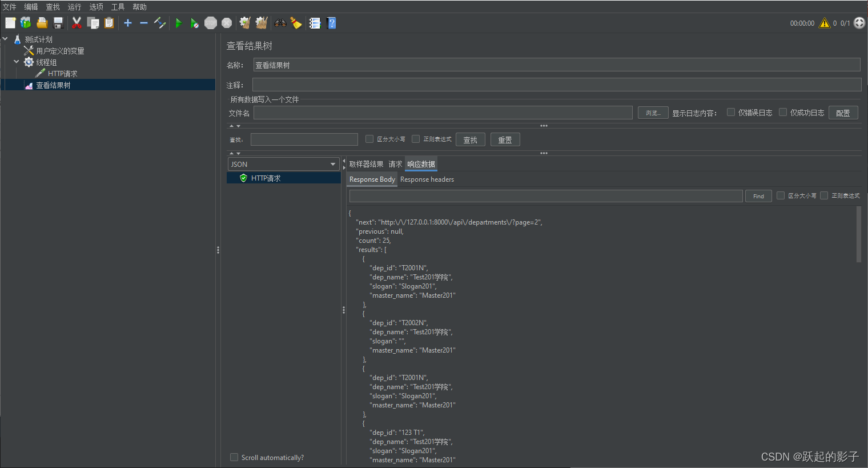The width and height of the screenshot is (868, 468).
Task: Enable Scroll automatically? checkbox
Action: click(x=234, y=457)
